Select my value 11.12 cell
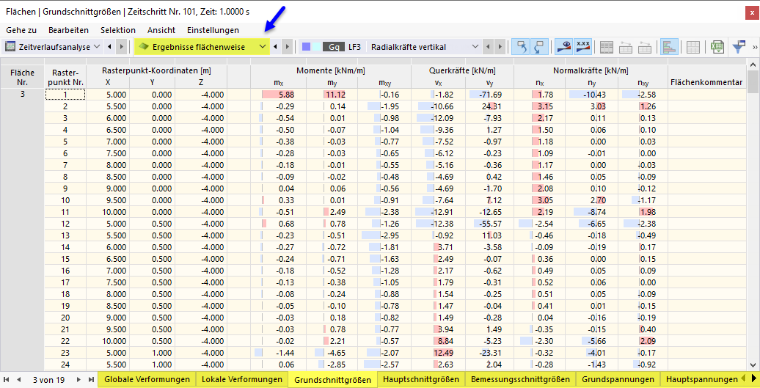Image resolution: width=760 pixels, height=388 pixels. [331, 94]
